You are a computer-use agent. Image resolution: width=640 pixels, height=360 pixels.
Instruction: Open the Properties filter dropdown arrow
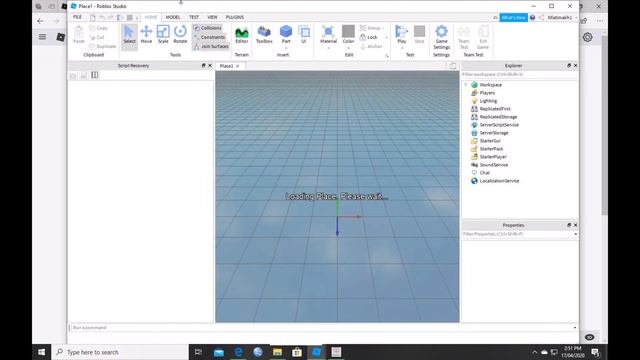576,234
